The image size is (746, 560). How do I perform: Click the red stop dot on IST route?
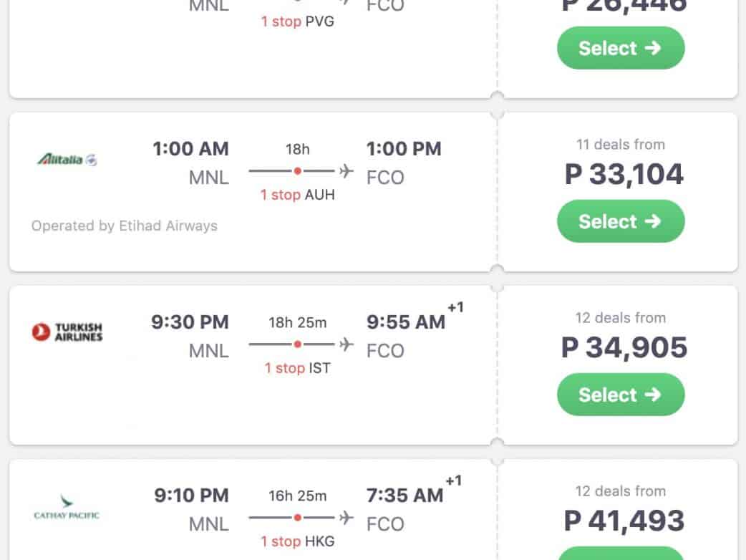(x=297, y=344)
